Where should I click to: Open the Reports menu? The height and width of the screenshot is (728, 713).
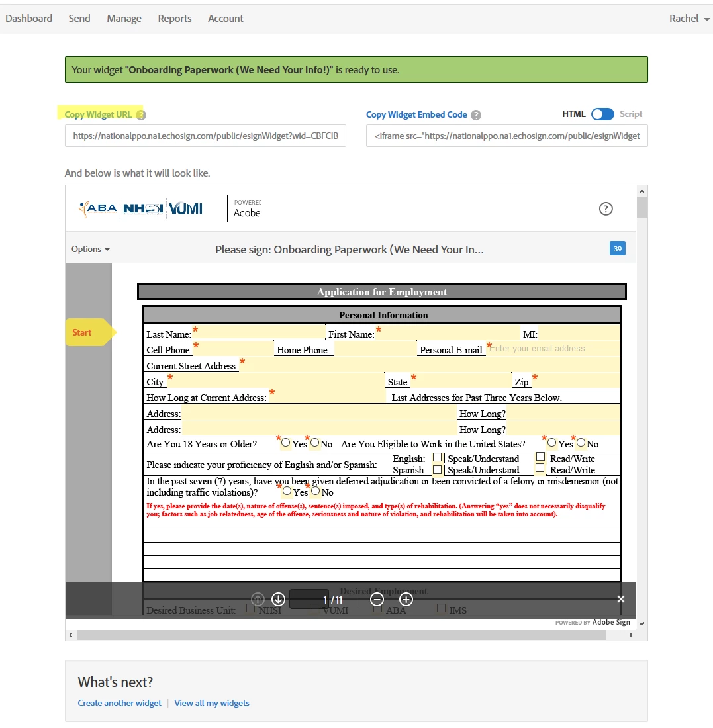click(175, 19)
